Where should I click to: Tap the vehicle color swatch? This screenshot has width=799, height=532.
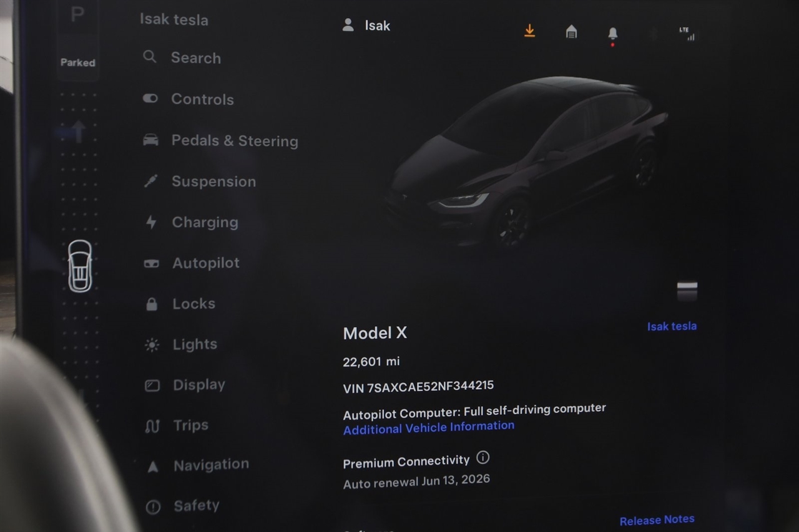pyautogui.click(x=687, y=291)
